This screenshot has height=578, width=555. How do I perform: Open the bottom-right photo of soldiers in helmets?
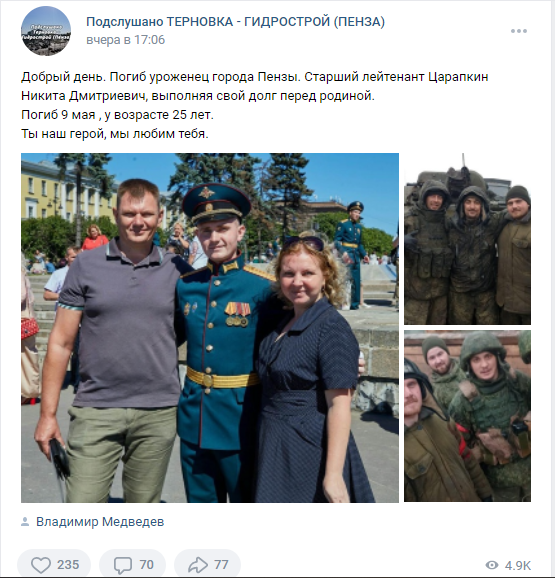467,416
